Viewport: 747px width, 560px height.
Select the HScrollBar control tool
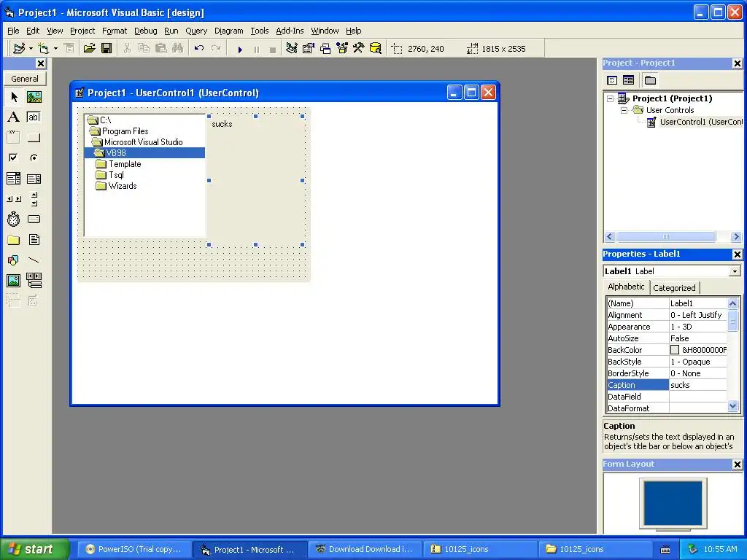tap(14, 198)
